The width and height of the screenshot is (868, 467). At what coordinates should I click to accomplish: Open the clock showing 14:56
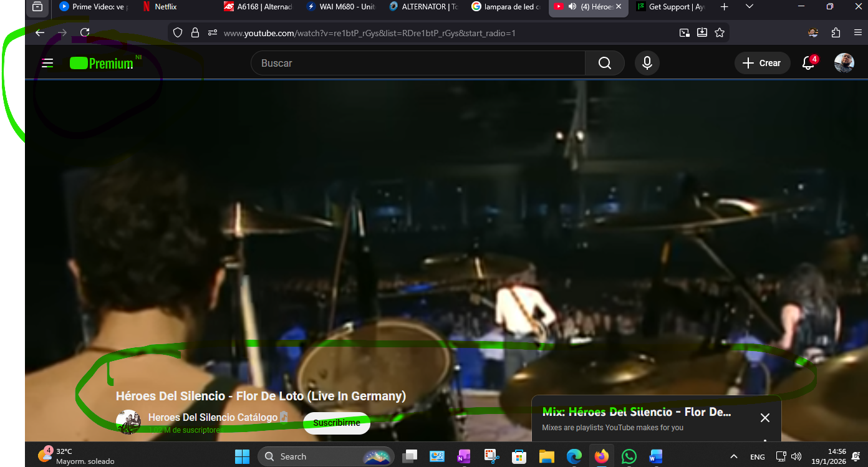pyautogui.click(x=829, y=456)
